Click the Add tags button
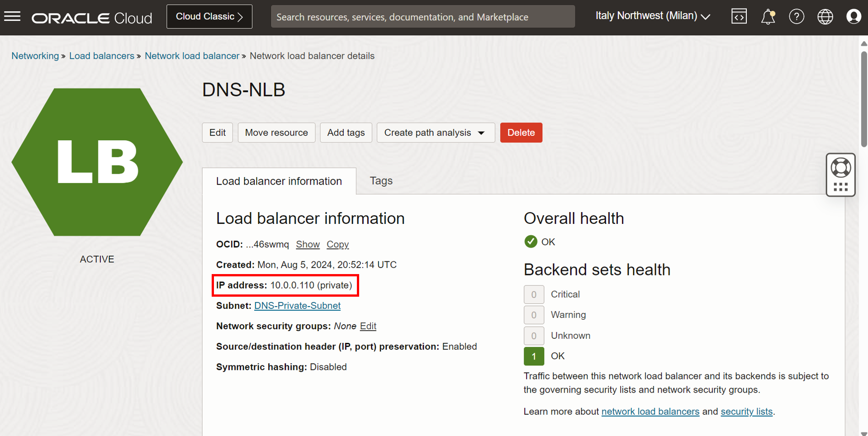This screenshot has width=868, height=436. 346,133
